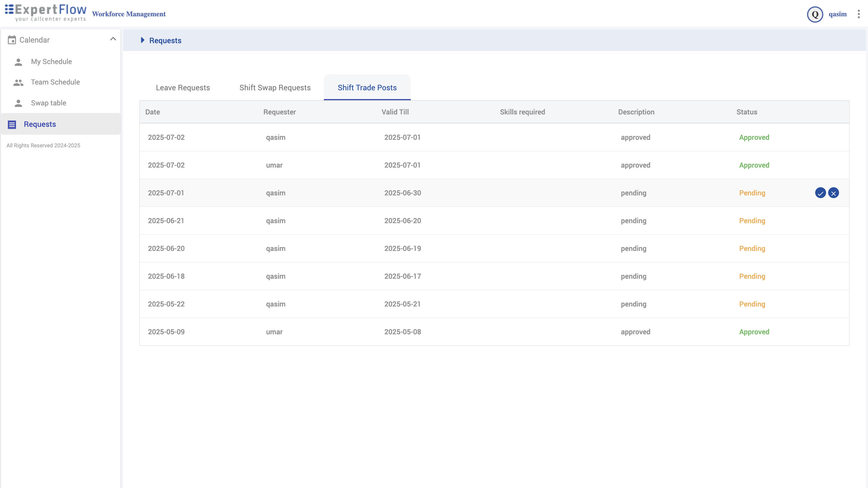Open the Swap table page

pos(49,103)
